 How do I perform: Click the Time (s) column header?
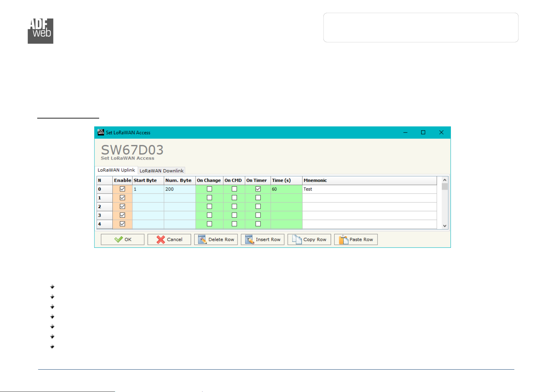(287, 180)
